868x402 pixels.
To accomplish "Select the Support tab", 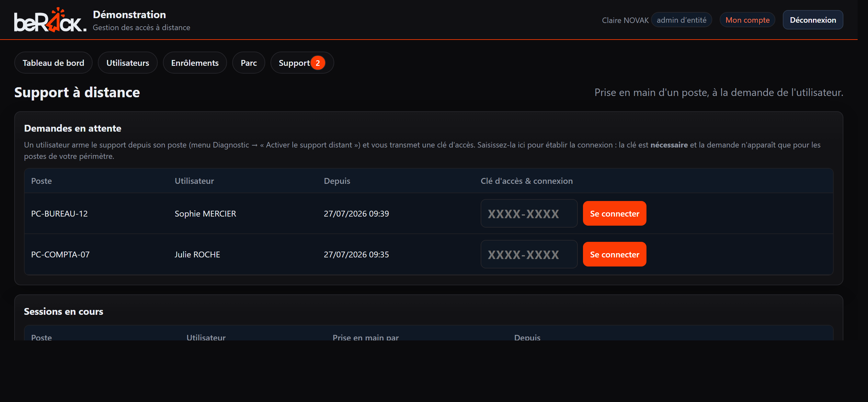I will 302,63.
